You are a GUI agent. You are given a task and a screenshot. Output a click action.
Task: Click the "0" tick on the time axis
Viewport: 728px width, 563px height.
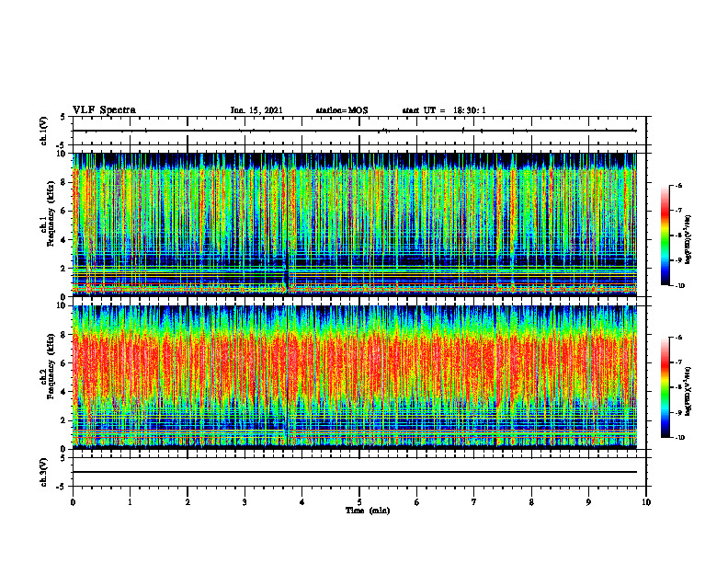click(73, 502)
